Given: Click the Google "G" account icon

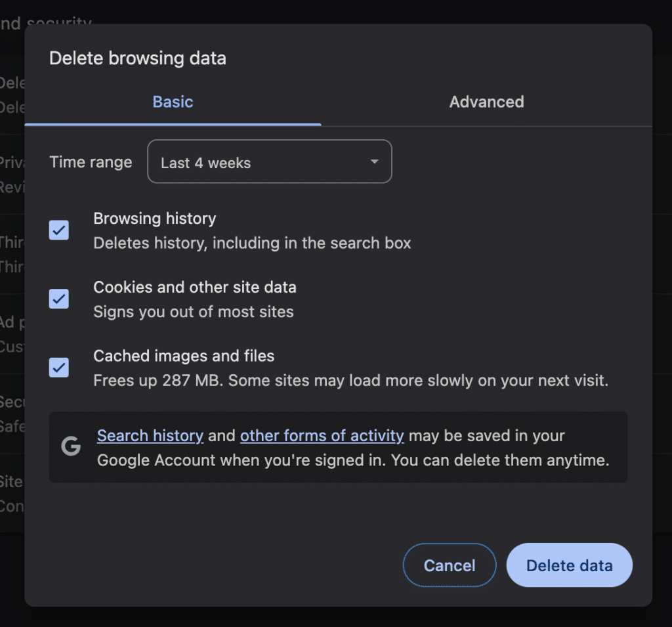Looking at the screenshot, I should tap(70, 446).
